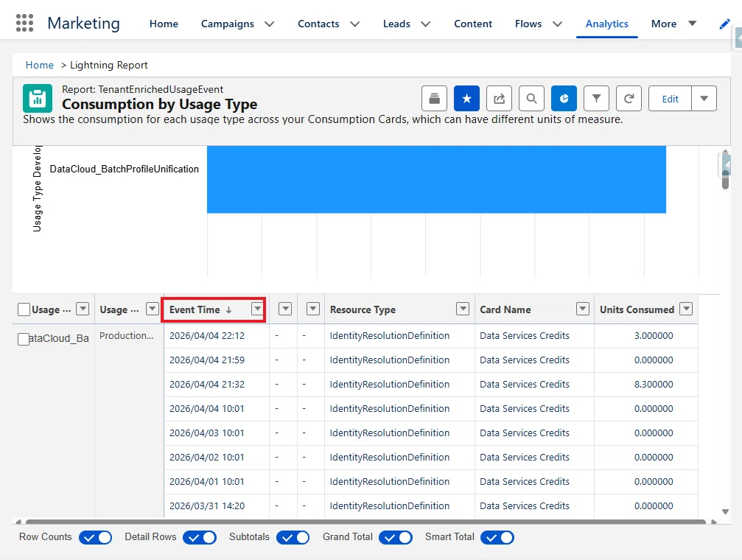
Task: Click the cell 2026/04/04 21:59
Action: [x=207, y=360]
